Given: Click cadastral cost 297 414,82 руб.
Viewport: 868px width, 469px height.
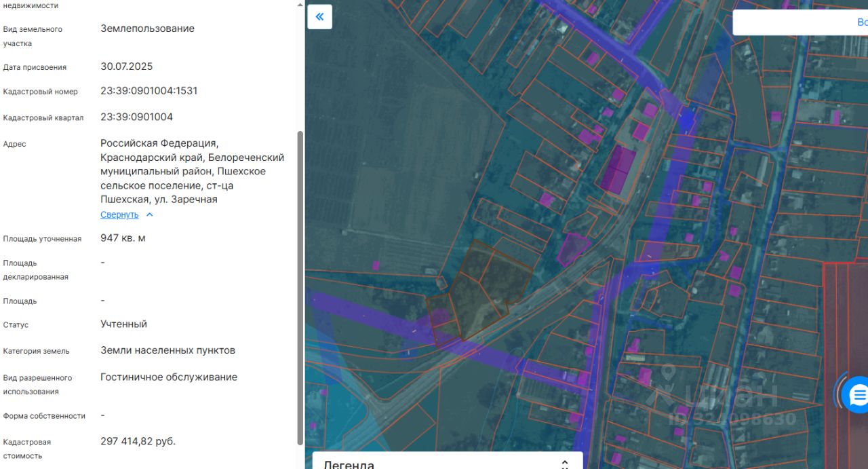Looking at the screenshot, I should [x=138, y=441].
